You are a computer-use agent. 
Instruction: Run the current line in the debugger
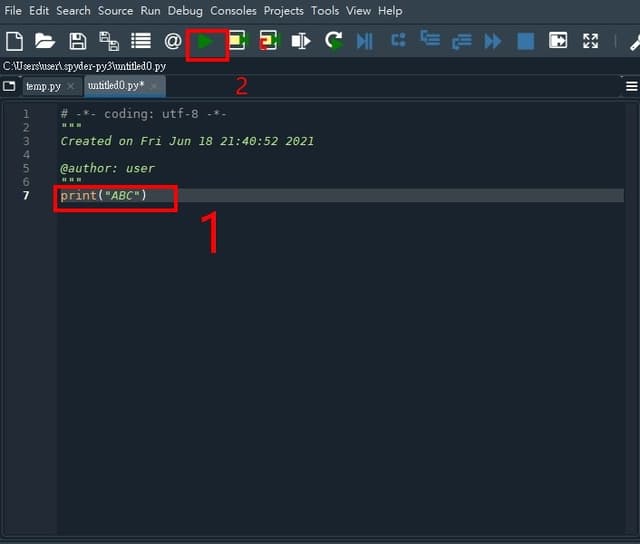click(x=398, y=40)
